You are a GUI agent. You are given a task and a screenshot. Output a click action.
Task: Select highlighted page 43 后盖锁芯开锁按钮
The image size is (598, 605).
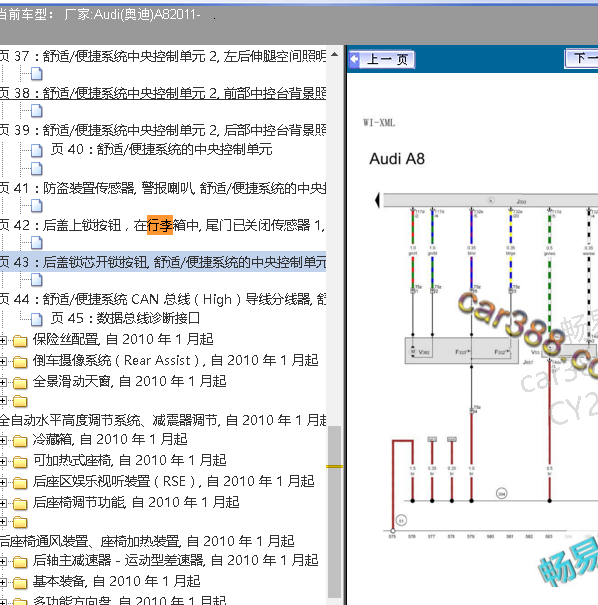163,262
